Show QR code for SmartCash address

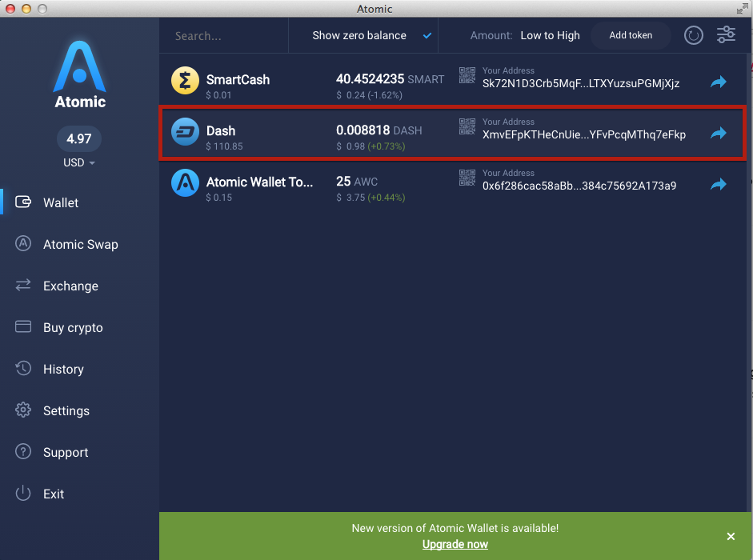[467, 75]
